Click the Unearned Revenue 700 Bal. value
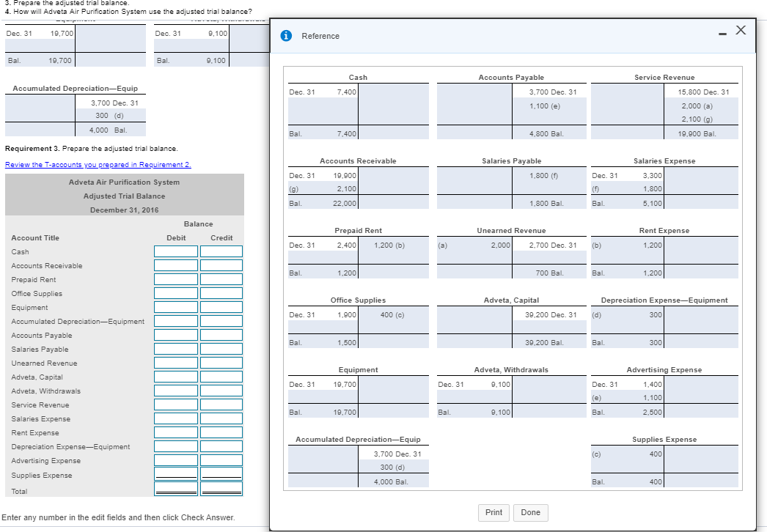The height and width of the screenshot is (532, 767). (549, 273)
